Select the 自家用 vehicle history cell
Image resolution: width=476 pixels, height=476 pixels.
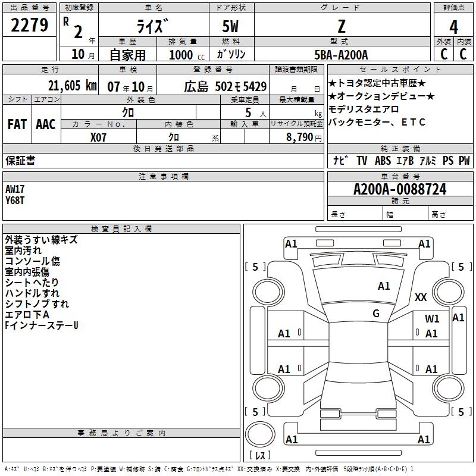[x=127, y=55]
